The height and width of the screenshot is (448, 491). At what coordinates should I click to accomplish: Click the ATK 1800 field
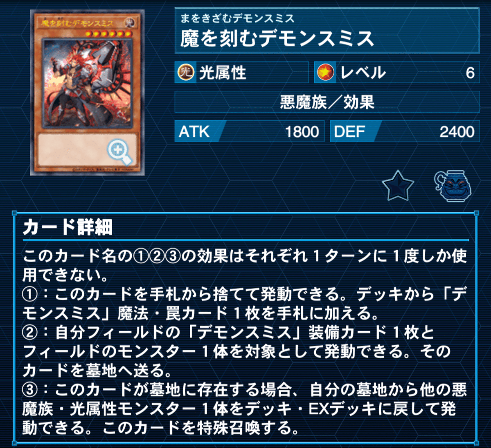pyautogui.click(x=249, y=131)
